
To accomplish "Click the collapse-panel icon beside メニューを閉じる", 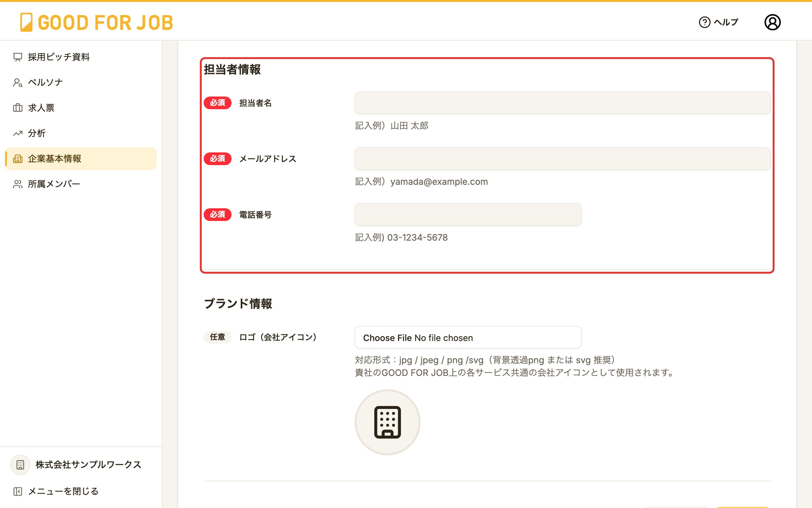I will tap(18, 491).
